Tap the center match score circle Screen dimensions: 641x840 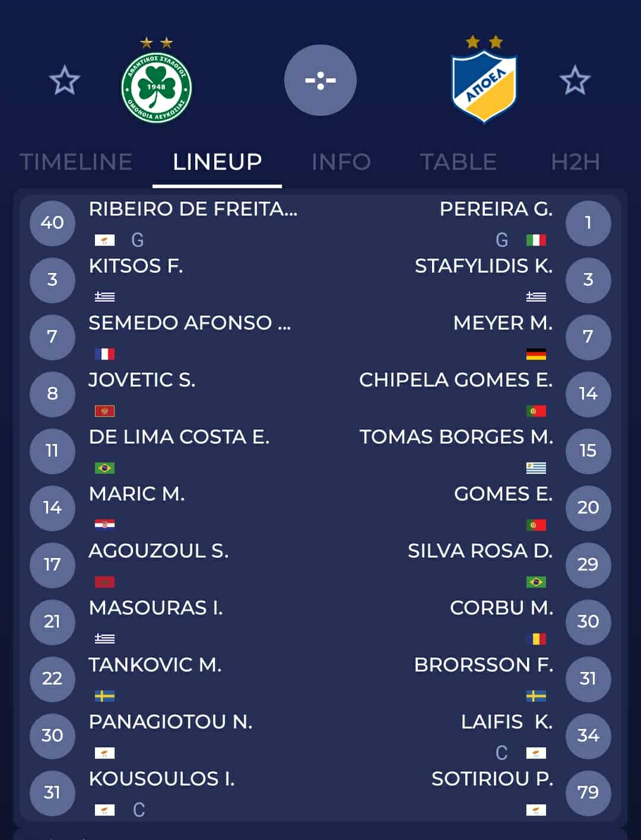pos(320,80)
